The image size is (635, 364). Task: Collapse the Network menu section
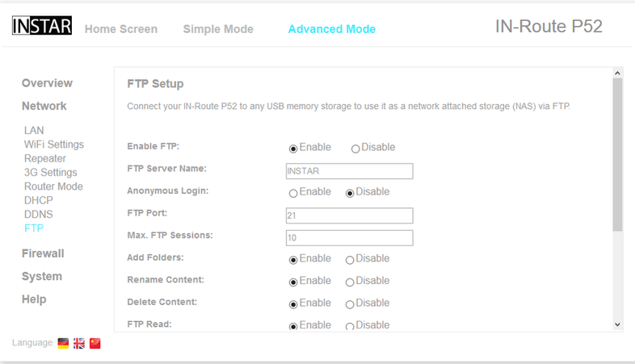pos(44,106)
